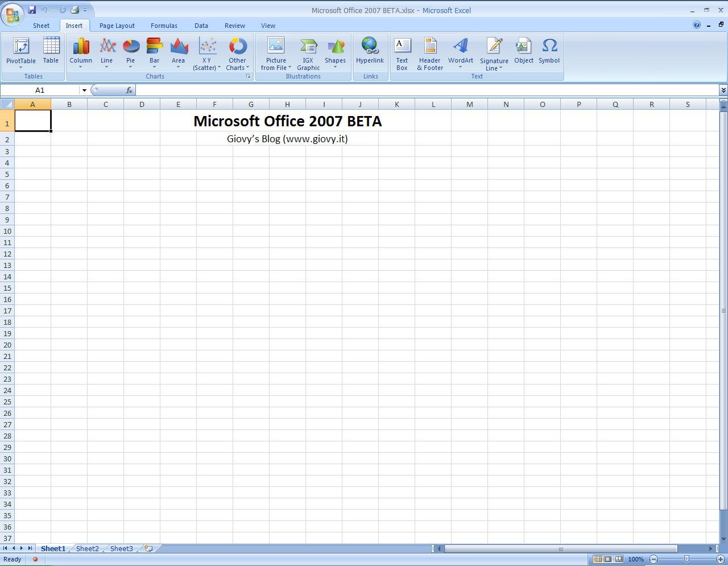Image resolution: width=728 pixels, height=566 pixels.
Task: Click the Quick Print icon
Action: pyautogui.click(x=75, y=10)
